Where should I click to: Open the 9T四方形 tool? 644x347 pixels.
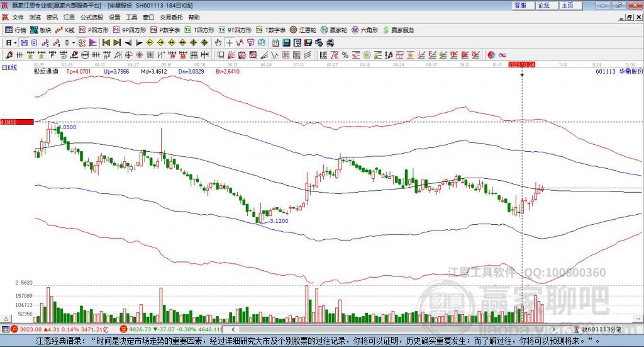pyautogui.click(x=235, y=30)
